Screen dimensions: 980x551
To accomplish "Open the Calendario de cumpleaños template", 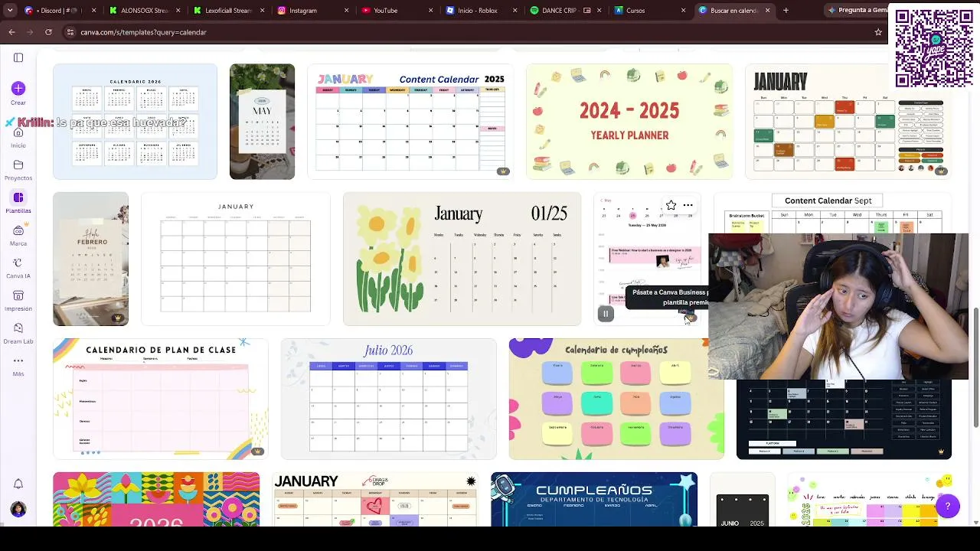I will (616, 399).
